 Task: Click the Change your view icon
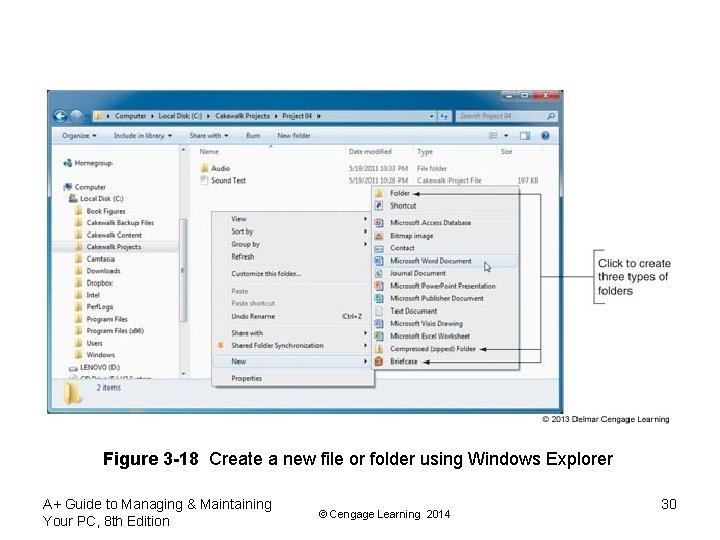coord(493,135)
